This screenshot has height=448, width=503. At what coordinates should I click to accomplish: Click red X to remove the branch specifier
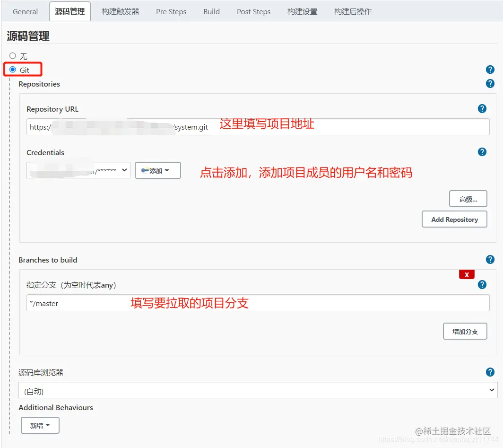click(467, 274)
